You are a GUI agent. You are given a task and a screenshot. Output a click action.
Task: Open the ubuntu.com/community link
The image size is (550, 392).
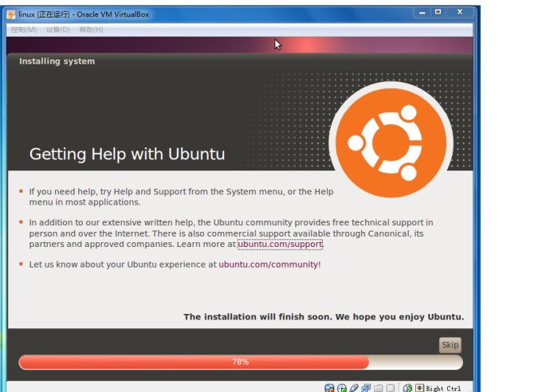(x=269, y=265)
